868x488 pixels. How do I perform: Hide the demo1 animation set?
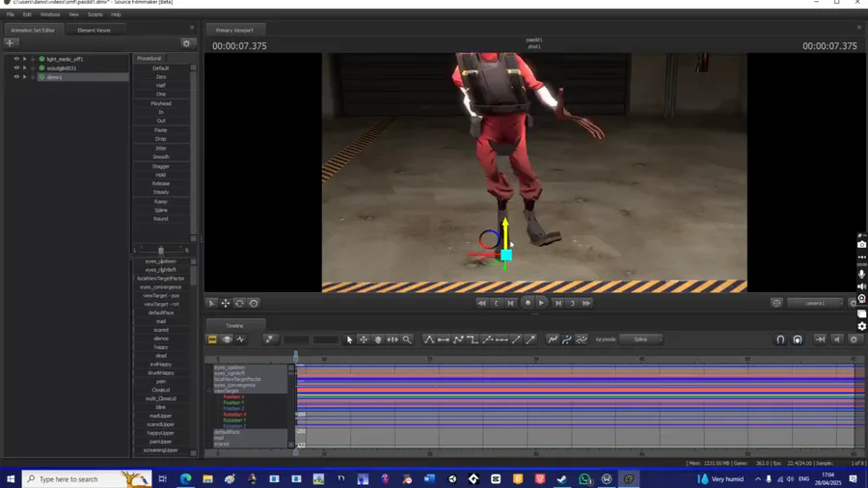(16, 77)
